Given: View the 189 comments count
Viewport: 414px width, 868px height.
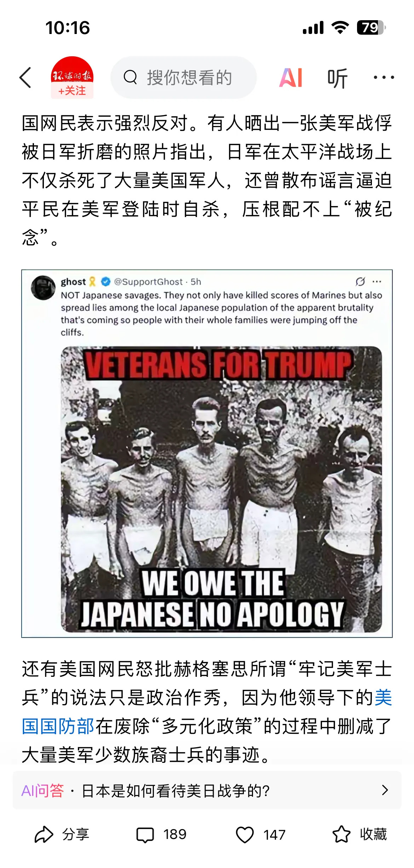Looking at the screenshot, I should click(x=175, y=834).
